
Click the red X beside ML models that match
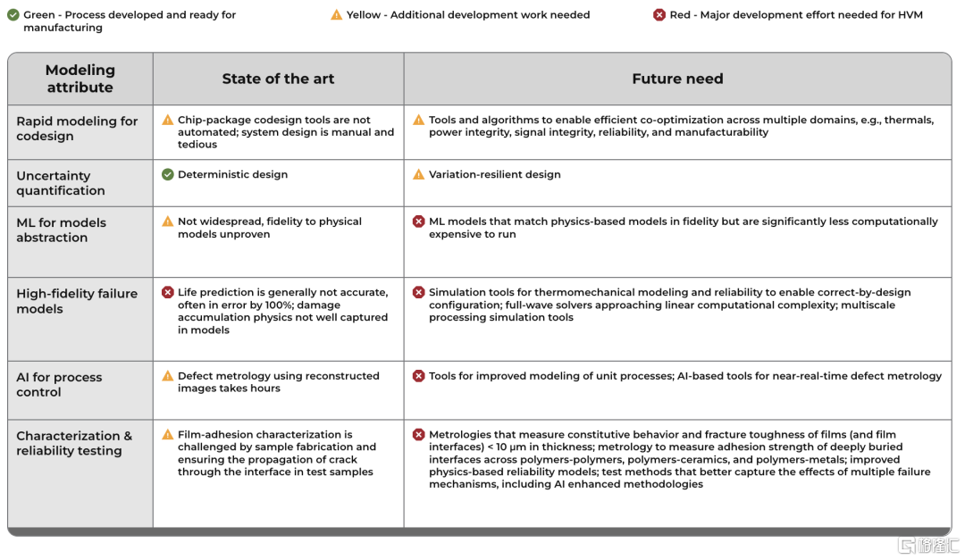click(418, 221)
